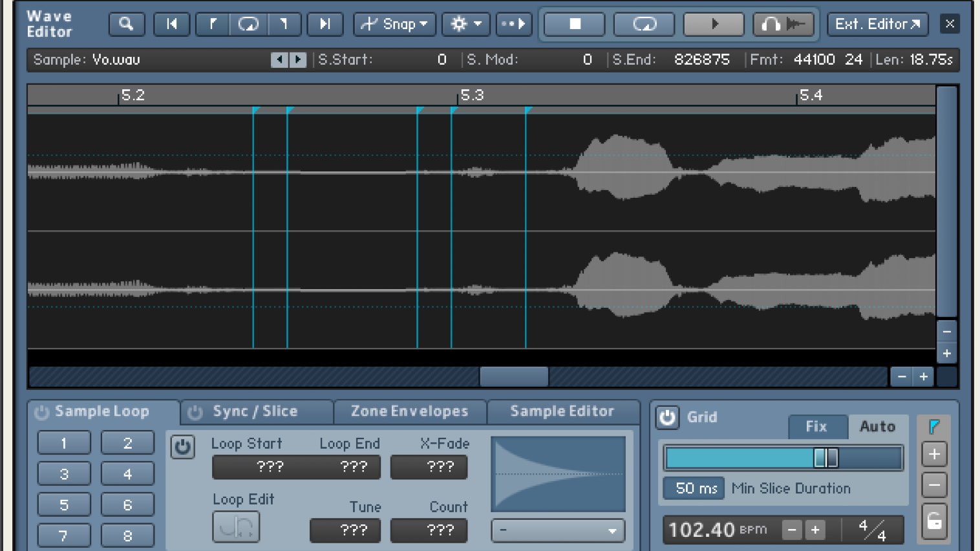Click the stop playback button
Screen dimensions: 980x551
[x=575, y=25]
